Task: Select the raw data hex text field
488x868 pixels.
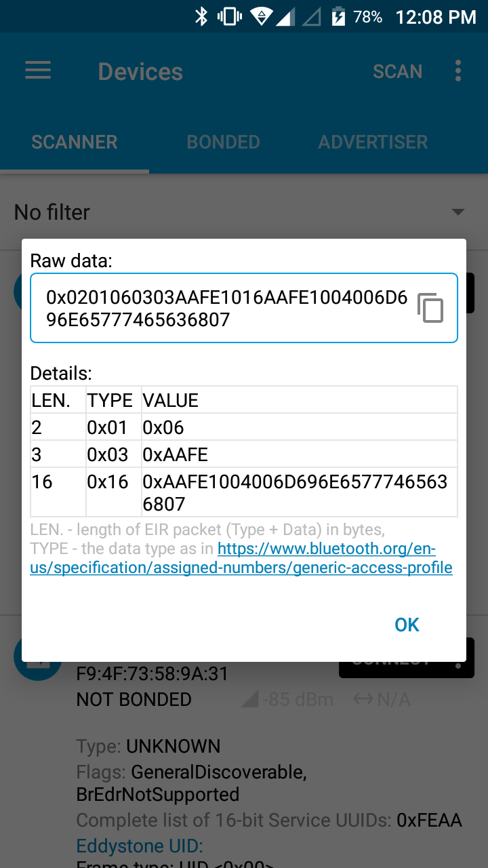Action: (226, 308)
